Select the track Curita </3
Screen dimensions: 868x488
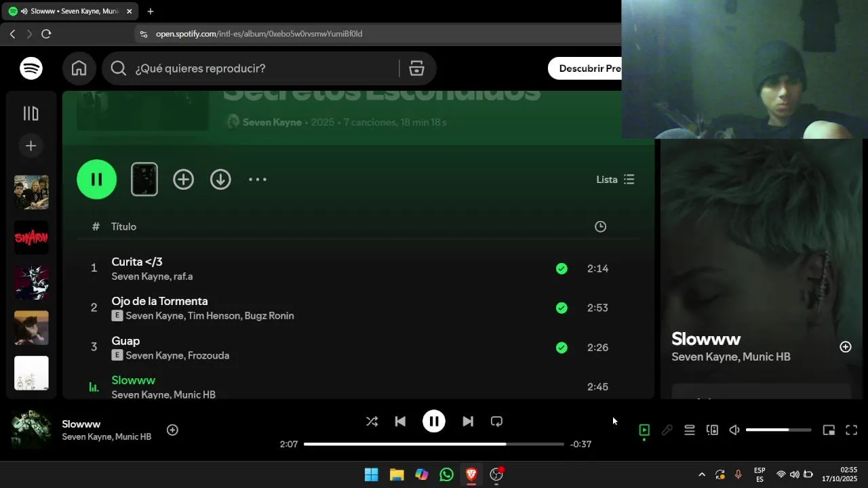[137, 262]
